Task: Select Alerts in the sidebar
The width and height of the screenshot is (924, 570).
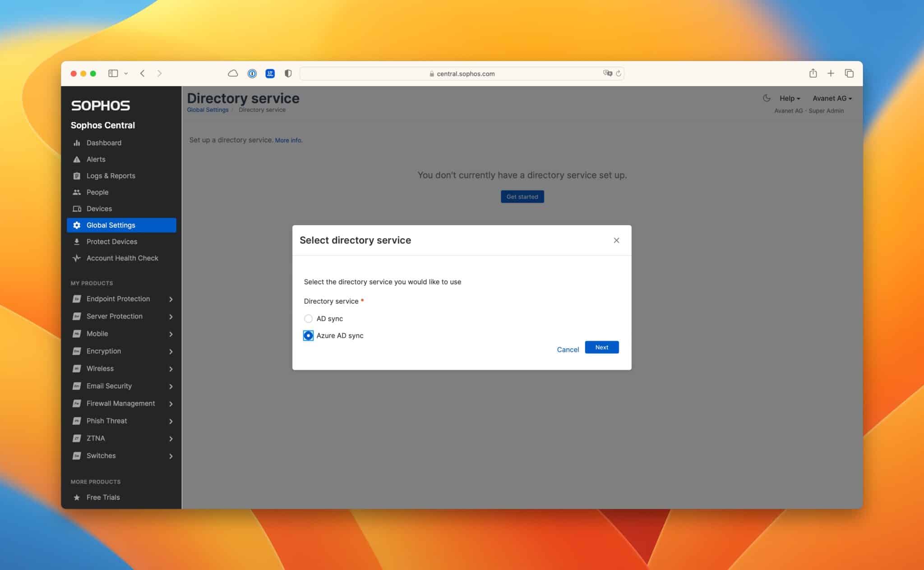Action: point(96,159)
